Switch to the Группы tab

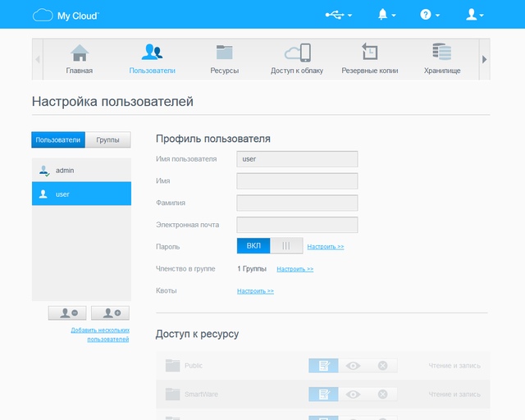click(107, 139)
